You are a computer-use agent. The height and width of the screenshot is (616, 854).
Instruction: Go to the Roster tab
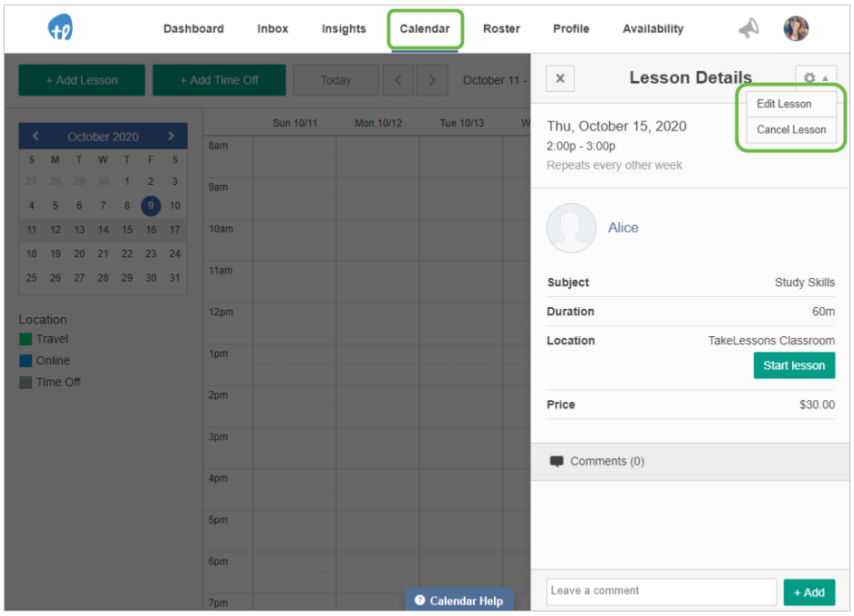tap(501, 29)
